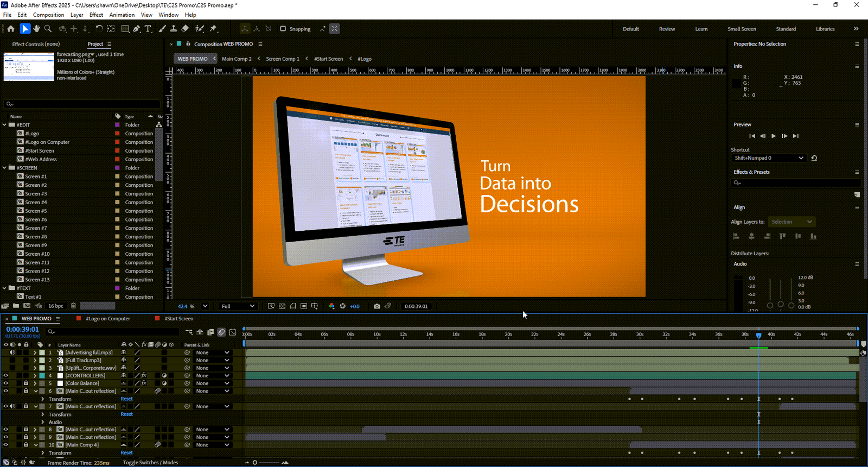Unlock the Color Balance layer
This screenshot has height=467, width=868.
coord(25,383)
